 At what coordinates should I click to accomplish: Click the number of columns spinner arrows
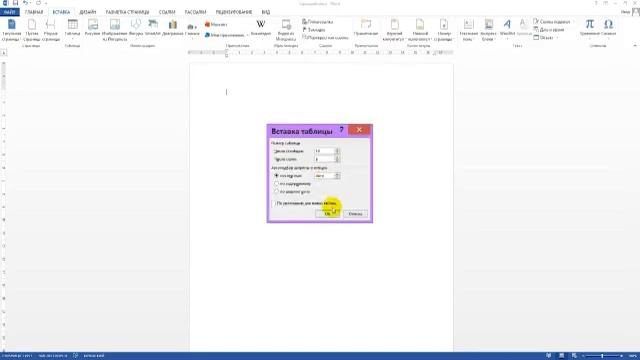337,151
